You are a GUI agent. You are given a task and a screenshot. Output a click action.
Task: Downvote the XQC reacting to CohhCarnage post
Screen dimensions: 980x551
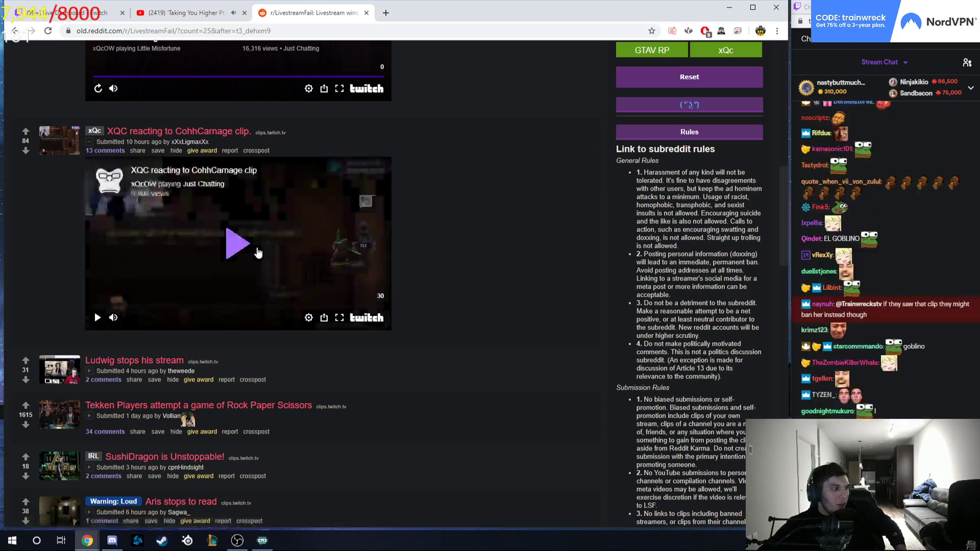coord(26,151)
